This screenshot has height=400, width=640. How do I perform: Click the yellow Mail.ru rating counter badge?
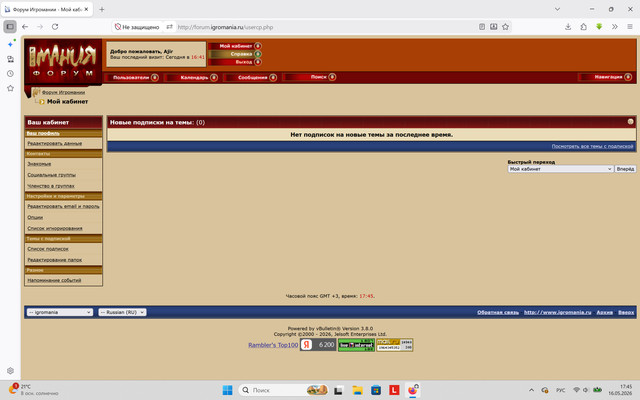394,344
